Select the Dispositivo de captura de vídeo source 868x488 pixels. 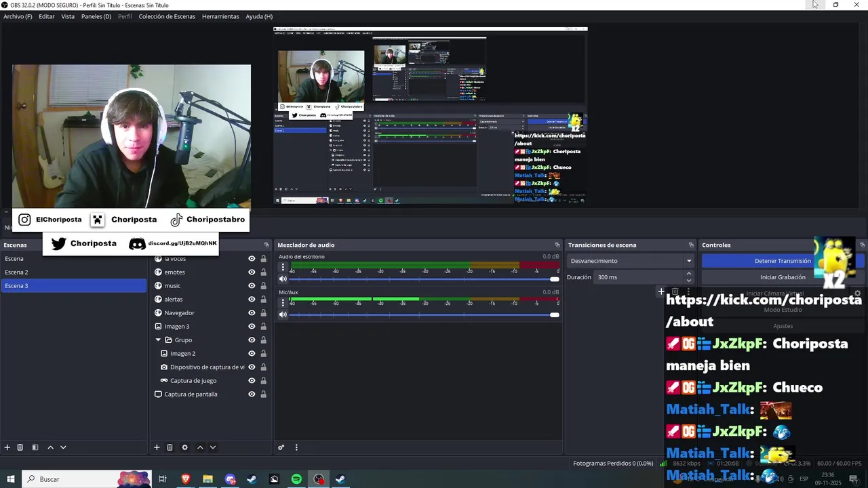tap(207, 367)
